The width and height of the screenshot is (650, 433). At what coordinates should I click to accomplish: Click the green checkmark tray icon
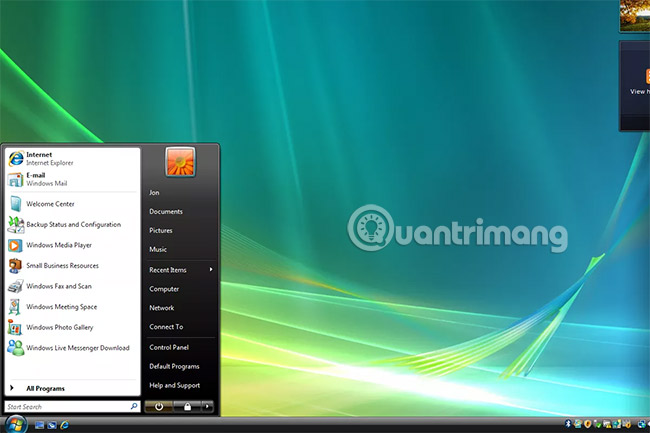pyautogui.click(x=597, y=424)
